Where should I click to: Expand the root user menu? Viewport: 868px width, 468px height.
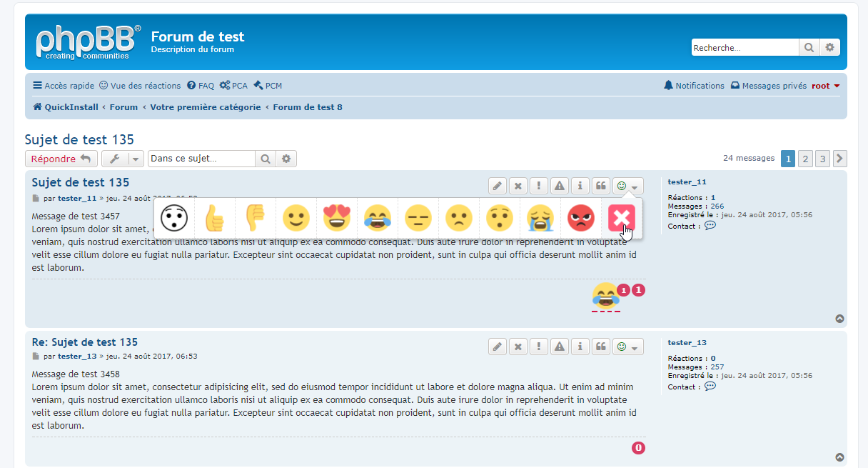825,86
